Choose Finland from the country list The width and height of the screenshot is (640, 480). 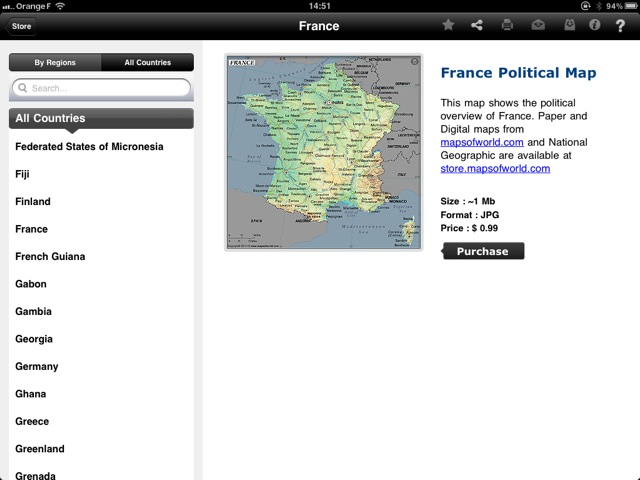(33, 201)
